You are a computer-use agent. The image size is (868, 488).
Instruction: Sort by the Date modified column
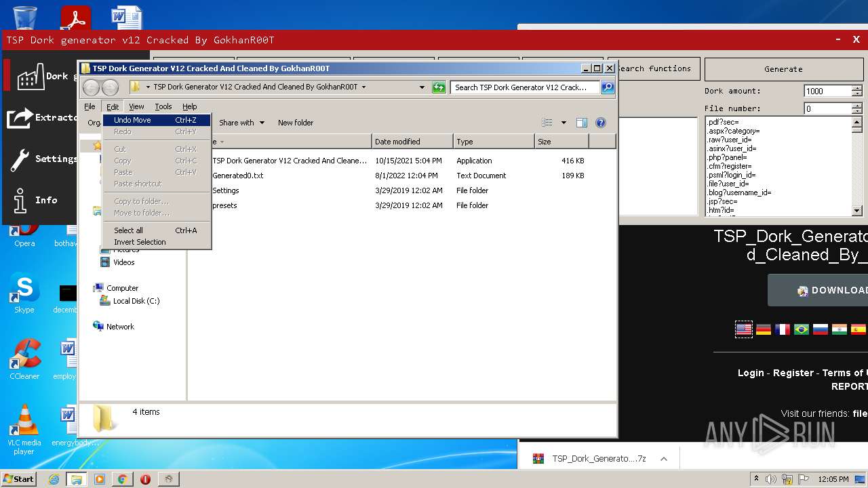(x=412, y=142)
